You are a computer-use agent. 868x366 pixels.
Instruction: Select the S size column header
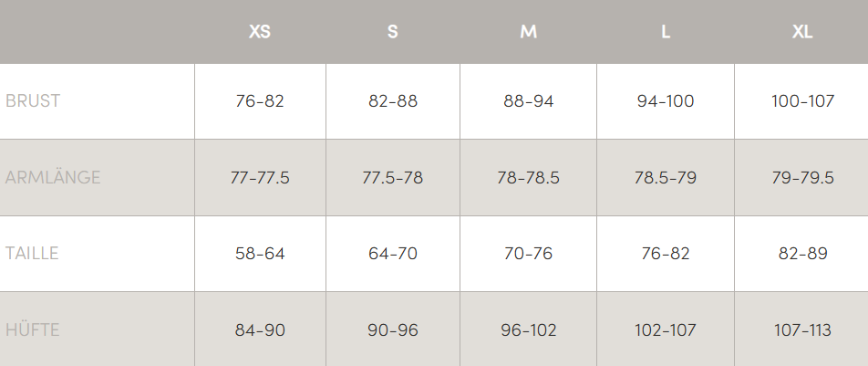point(392,32)
